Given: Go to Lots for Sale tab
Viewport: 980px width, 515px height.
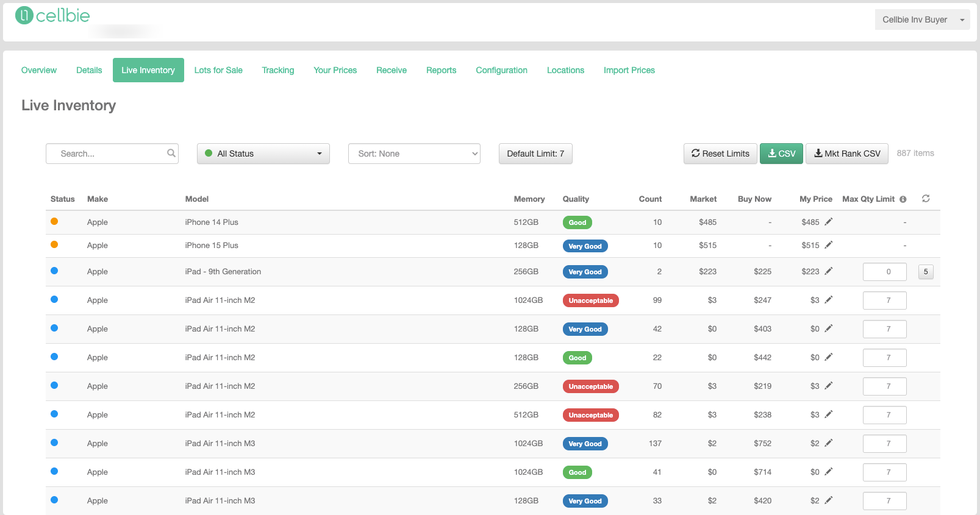Looking at the screenshot, I should pos(218,70).
